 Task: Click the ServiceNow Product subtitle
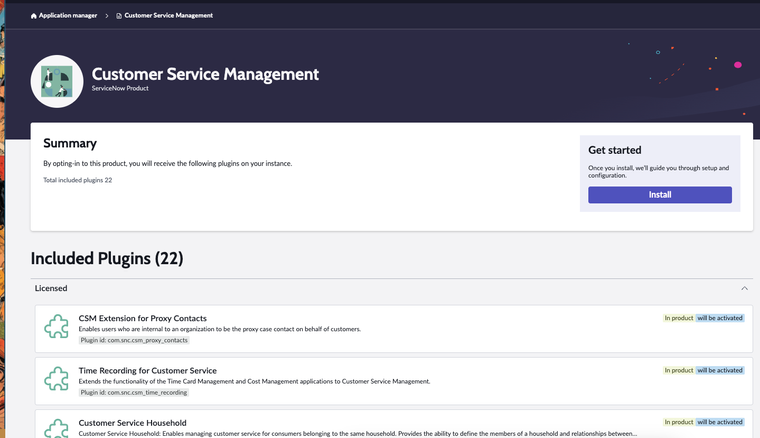pyautogui.click(x=120, y=88)
